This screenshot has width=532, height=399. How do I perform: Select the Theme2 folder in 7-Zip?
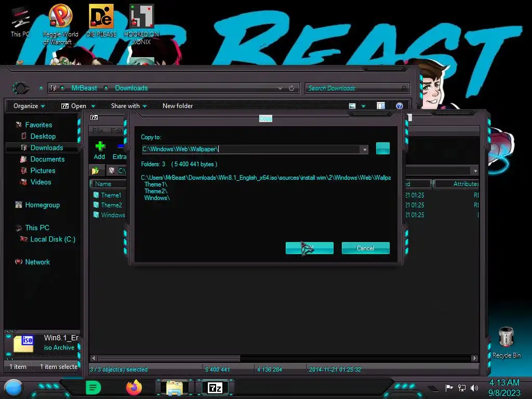tap(111, 205)
